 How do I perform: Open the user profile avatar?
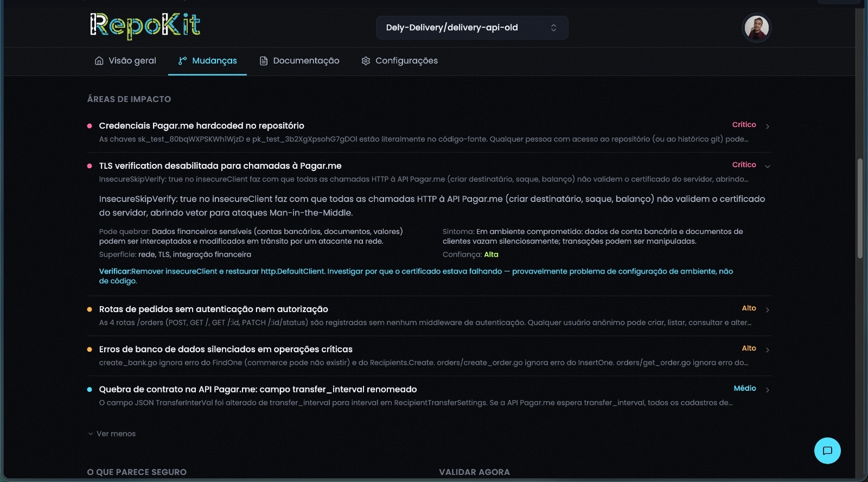(x=756, y=27)
